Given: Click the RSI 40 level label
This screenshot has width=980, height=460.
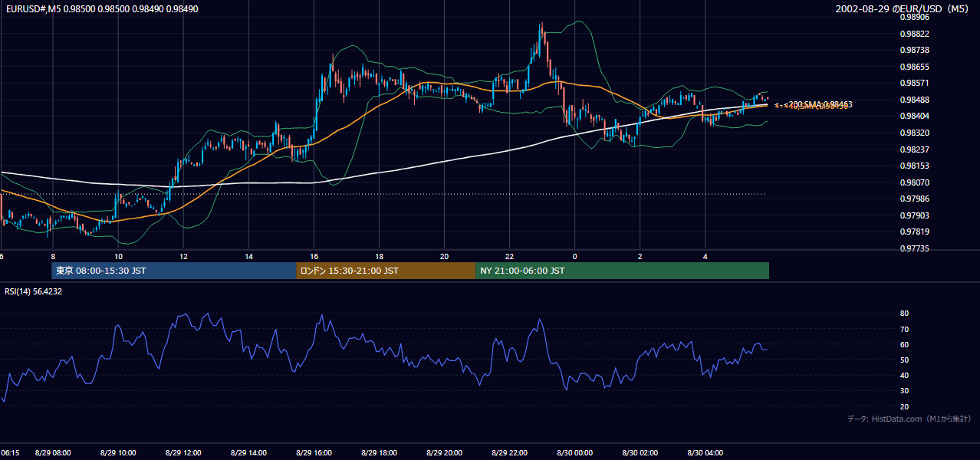Looking at the screenshot, I should click(904, 375).
